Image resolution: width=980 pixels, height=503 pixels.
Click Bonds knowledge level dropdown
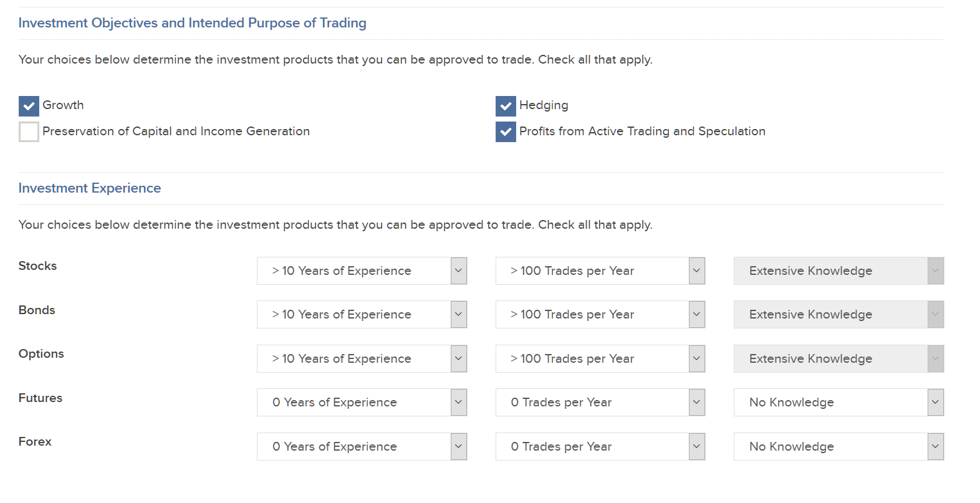point(838,315)
